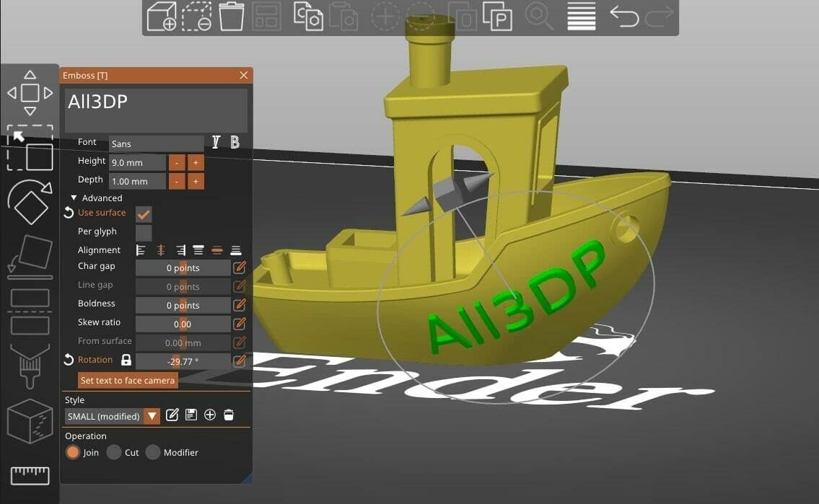The height and width of the screenshot is (504, 819).
Task: Open the layers editing lines icon
Action: (x=582, y=17)
